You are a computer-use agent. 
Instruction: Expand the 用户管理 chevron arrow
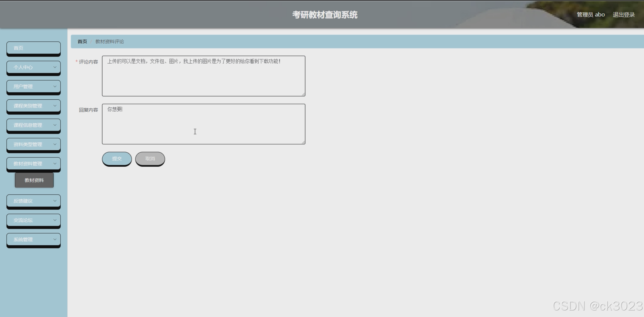click(x=55, y=86)
